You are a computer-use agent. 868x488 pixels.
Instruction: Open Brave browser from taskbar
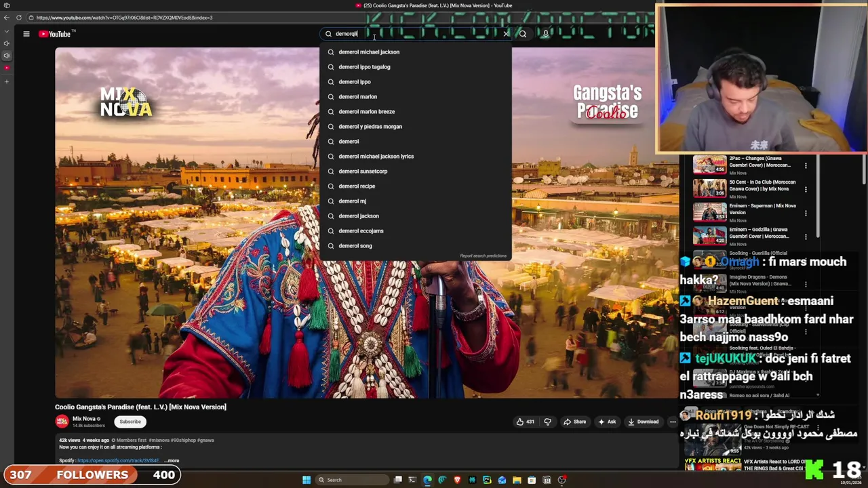pos(457,480)
